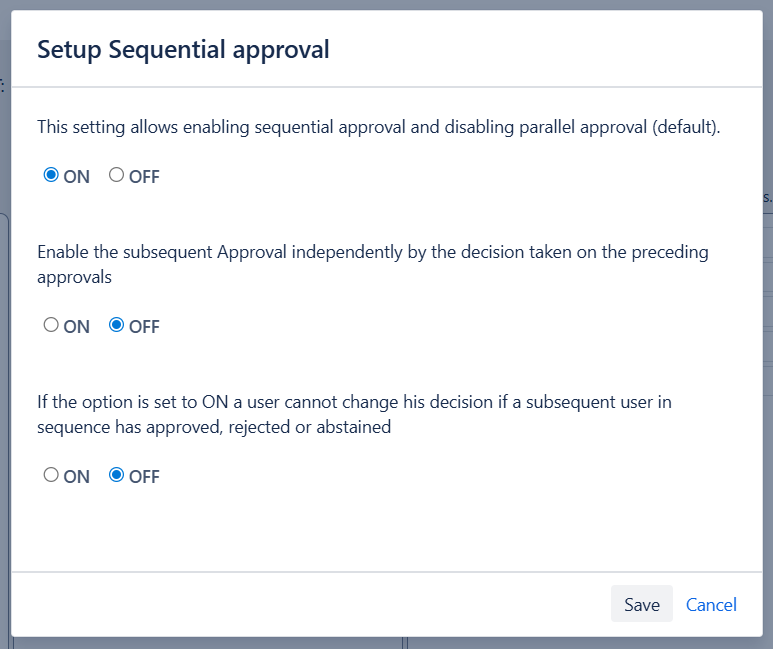
Task: Enable ON radio circle for independent subsequent approval
Action: (51, 325)
